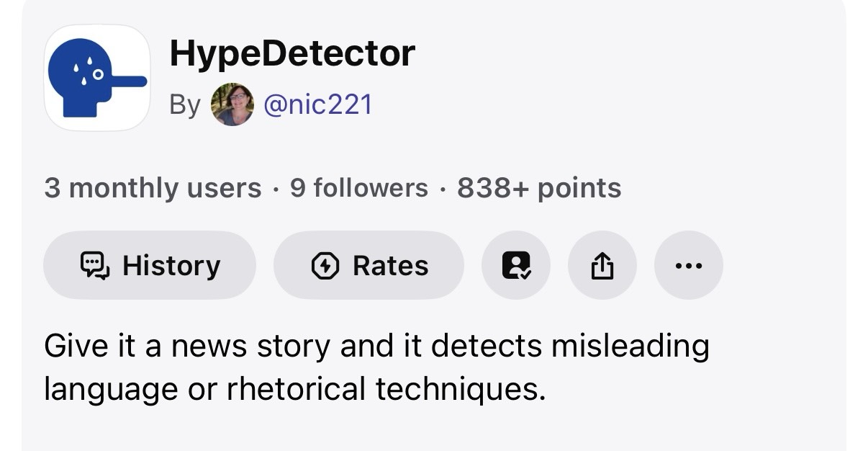Screen dimensions: 868x451
Task: Share the bot using the share icon
Action: [602, 265]
